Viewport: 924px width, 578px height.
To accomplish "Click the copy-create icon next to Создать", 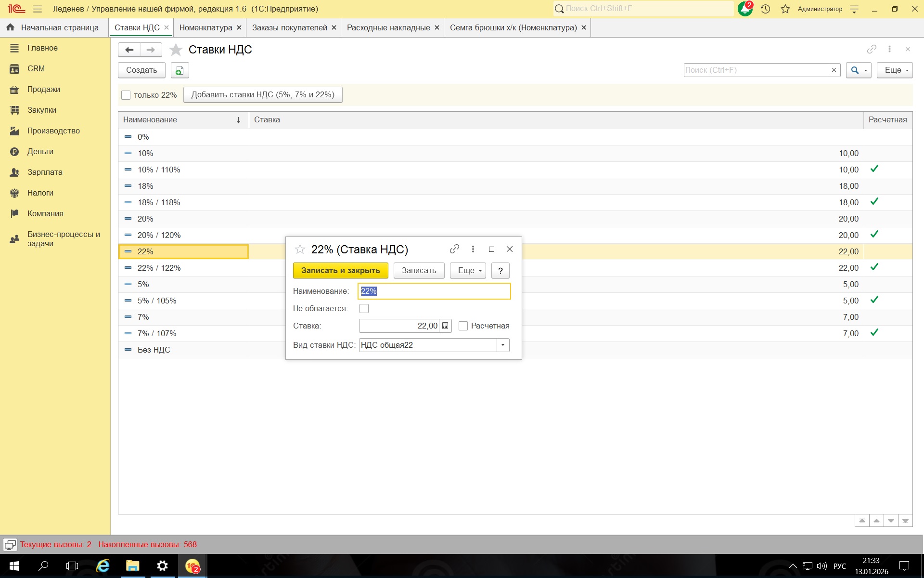I will [x=180, y=70].
